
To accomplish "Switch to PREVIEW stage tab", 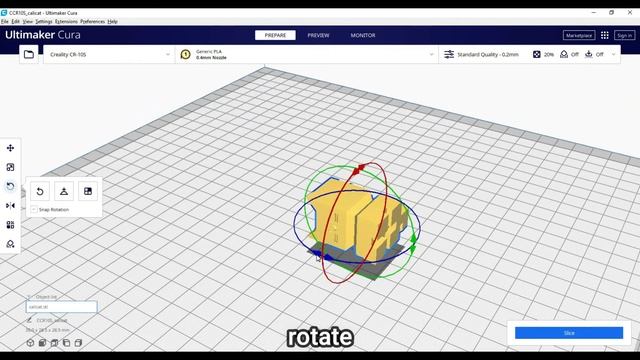I will (x=318, y=36).
